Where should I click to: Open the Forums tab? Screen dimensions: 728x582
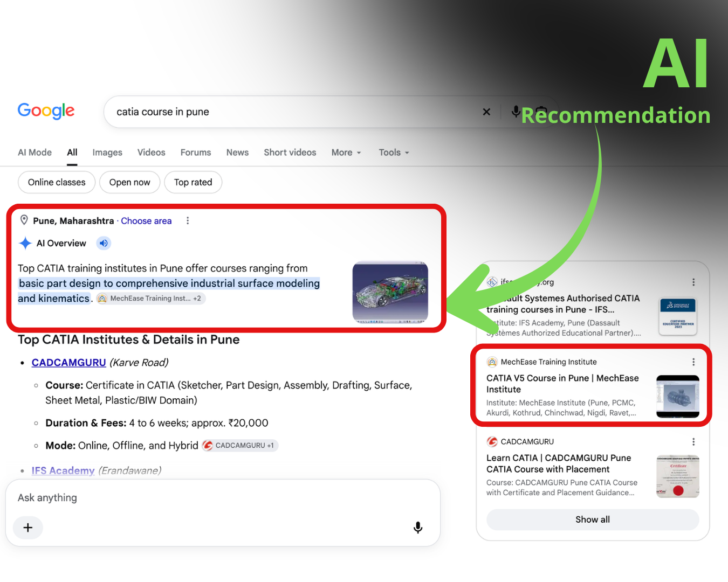196,153
